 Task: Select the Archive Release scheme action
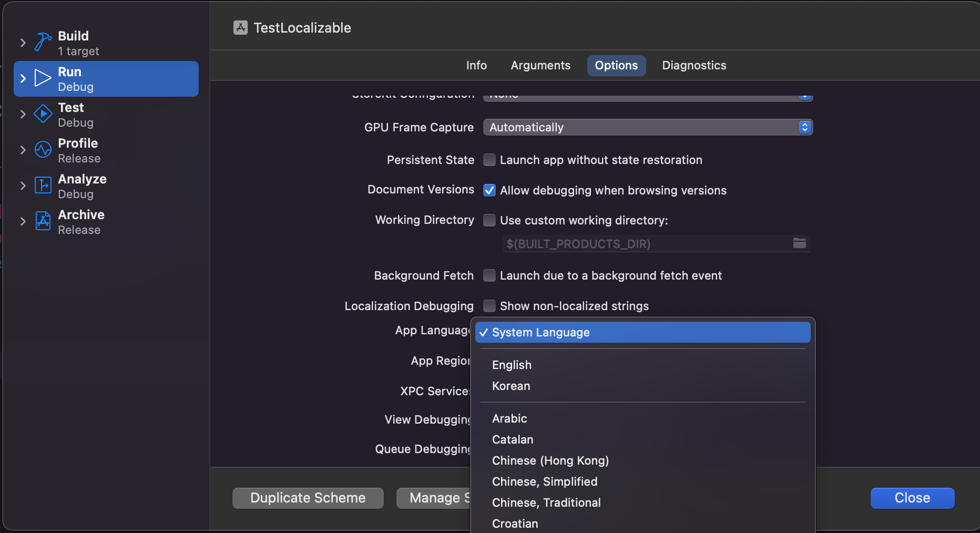106,222
